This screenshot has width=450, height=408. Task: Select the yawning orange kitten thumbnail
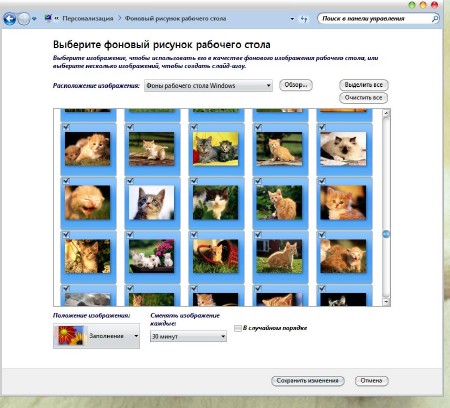coord(87,203)
